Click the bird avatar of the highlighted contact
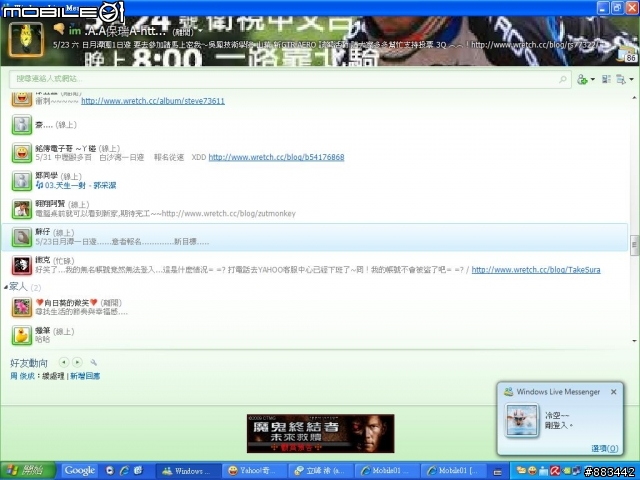Image resolution: width=640 pixels, height=480 pixels. click(21, 237)
